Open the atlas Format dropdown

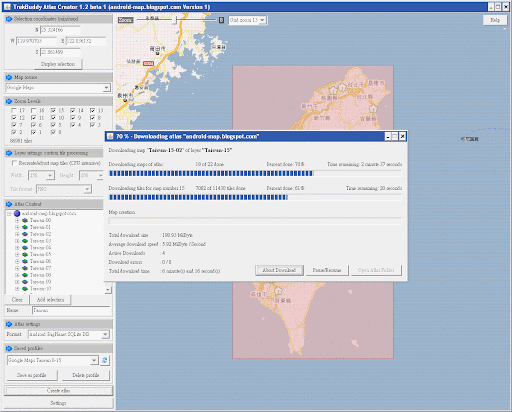(x=105, y=334)
